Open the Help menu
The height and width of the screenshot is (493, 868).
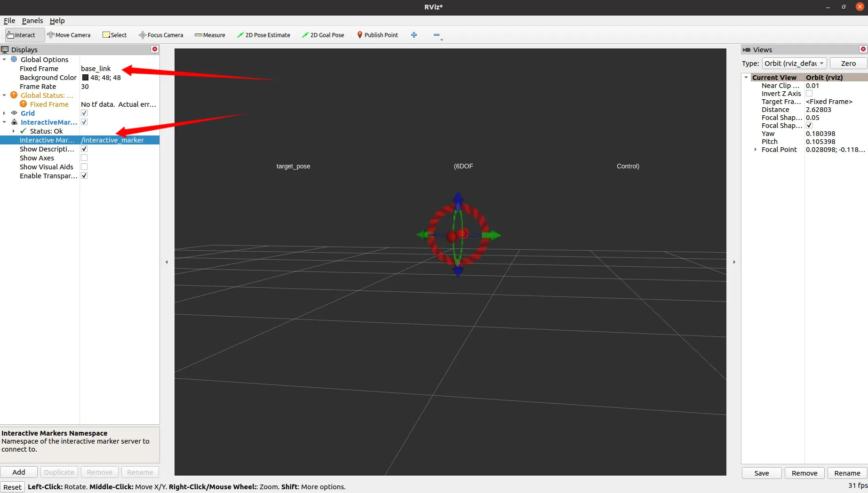click(57, 21)
